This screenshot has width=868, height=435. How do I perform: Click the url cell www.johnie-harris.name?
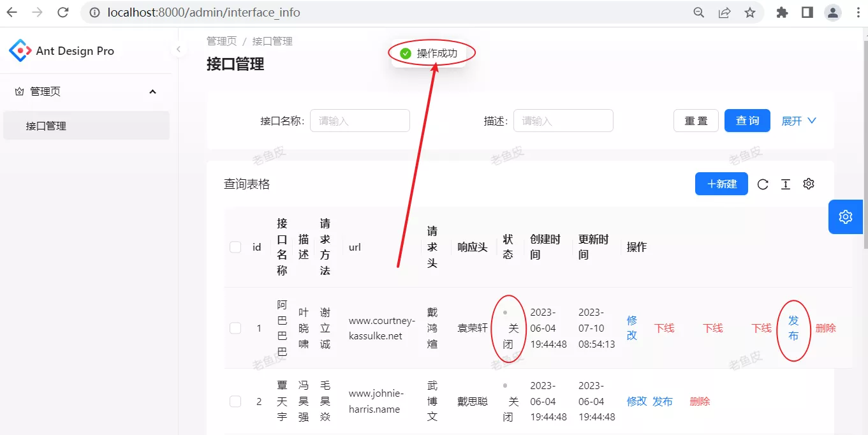coord(376,401)
